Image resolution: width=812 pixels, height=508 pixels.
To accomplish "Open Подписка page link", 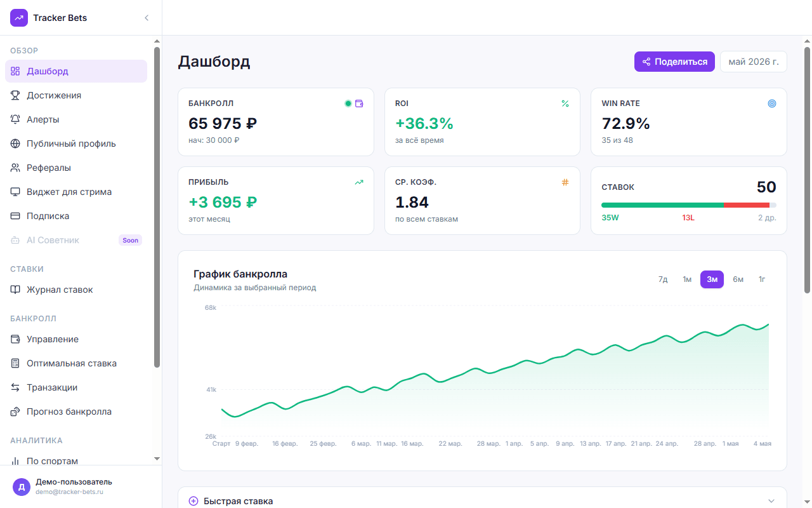I will (76, 216).
